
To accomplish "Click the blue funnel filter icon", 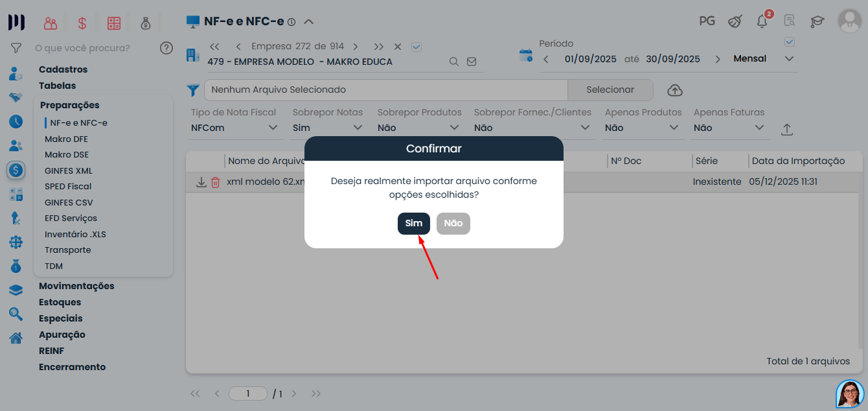I will tap(193, 90).
